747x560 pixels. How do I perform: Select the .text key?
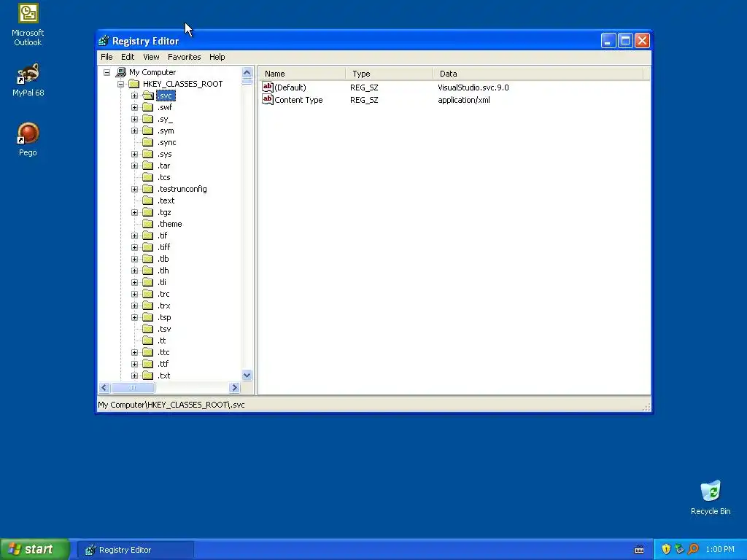click(166, 201)
